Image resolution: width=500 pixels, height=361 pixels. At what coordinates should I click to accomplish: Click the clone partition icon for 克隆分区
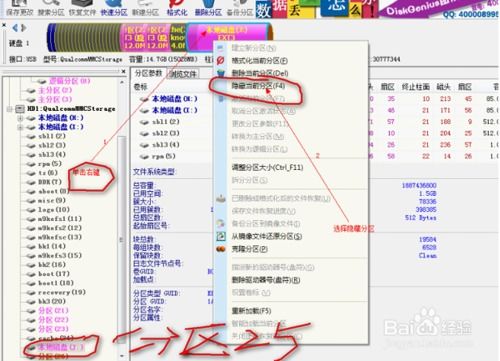[x=221, y=249]
